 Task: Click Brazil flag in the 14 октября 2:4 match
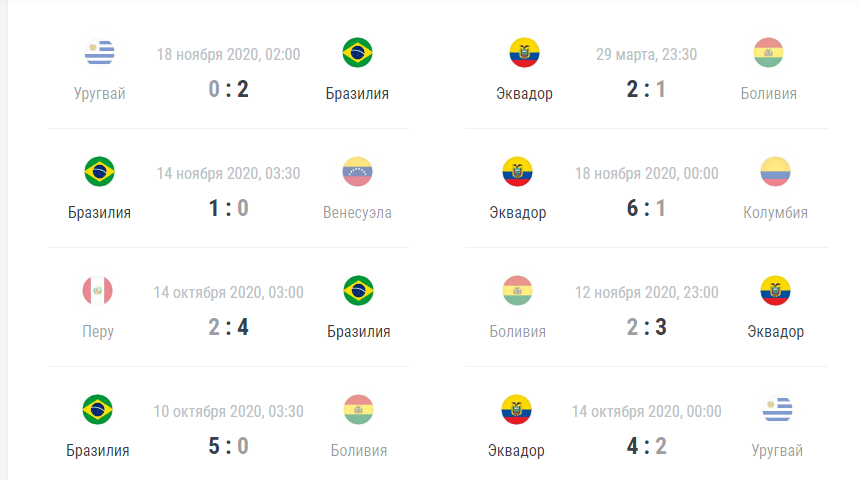(x=359, y=291)
